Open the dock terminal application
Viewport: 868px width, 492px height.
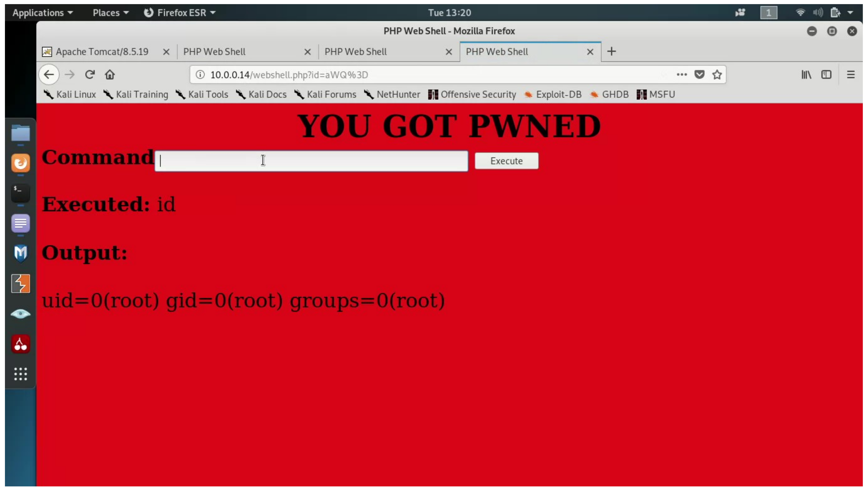point(21,193)
